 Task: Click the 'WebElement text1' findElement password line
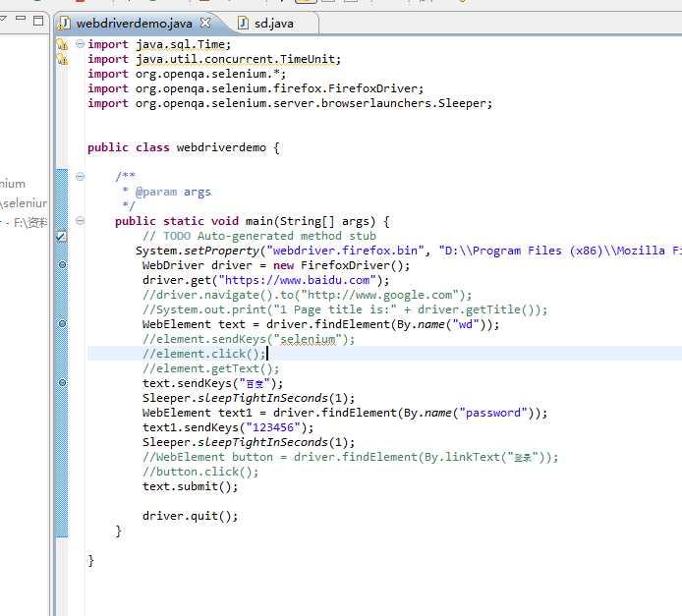pos(345,414)
